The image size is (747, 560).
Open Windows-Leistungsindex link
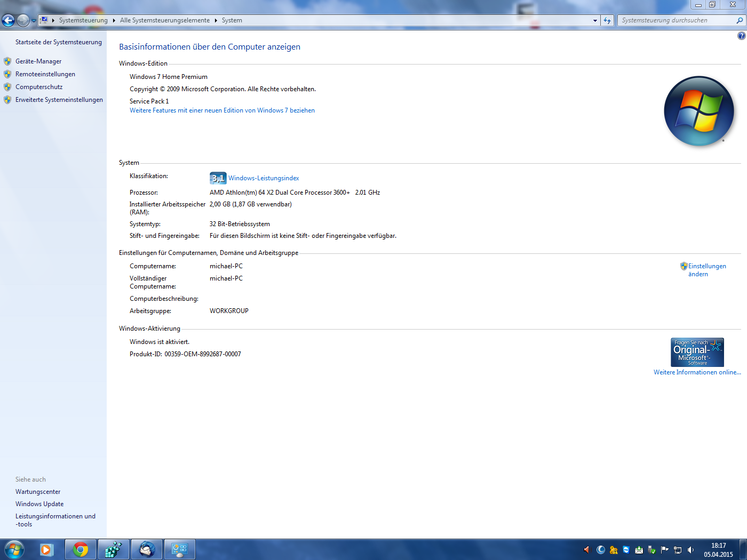(264, 178)
